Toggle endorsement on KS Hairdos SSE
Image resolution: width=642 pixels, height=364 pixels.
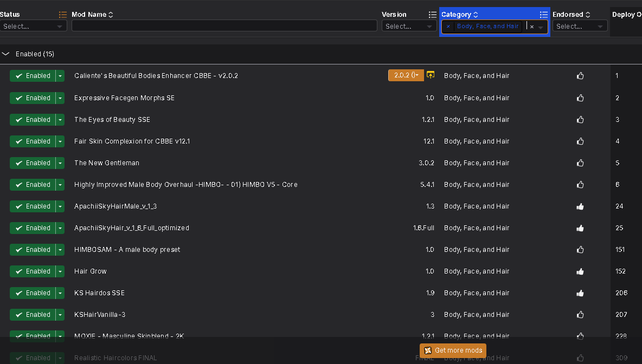[580, 293]
